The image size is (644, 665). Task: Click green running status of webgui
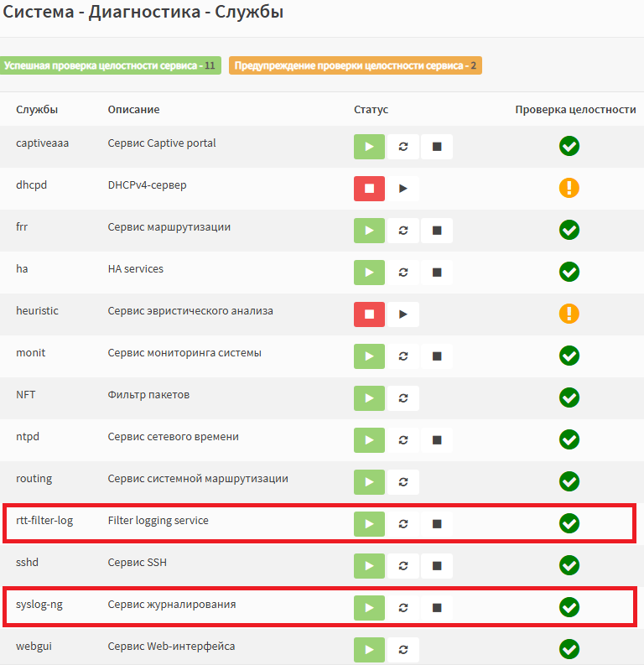tap(369, 650)
